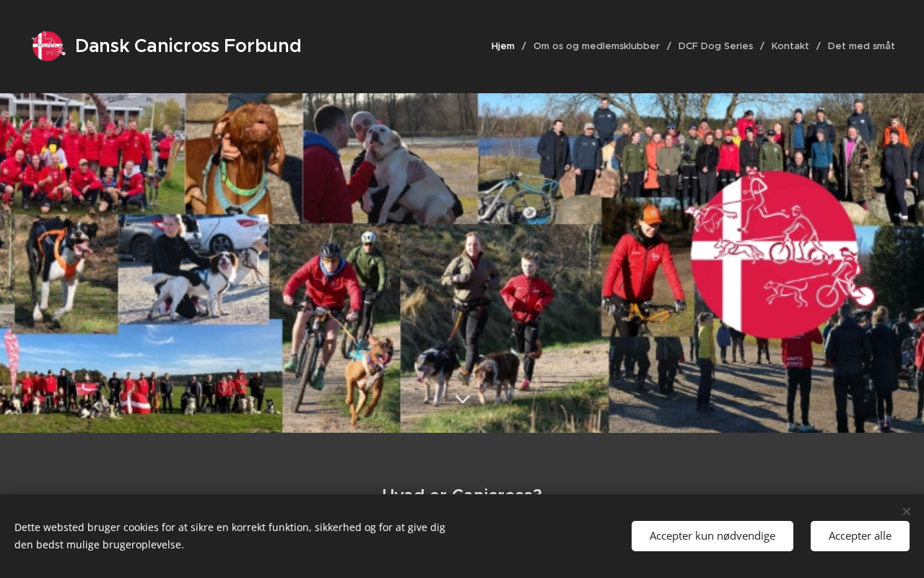Click the Dansk Canicross Forbund logo icon
This screenshot has height=578, width=924.
(x=48, y=46)
